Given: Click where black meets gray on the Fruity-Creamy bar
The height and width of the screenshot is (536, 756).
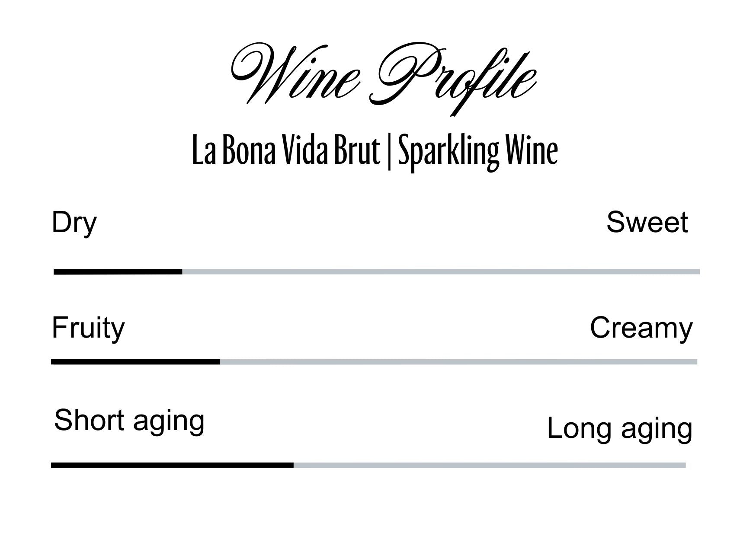Looking at the screenshot, I should pyautogui.click(x=219, y=362).
